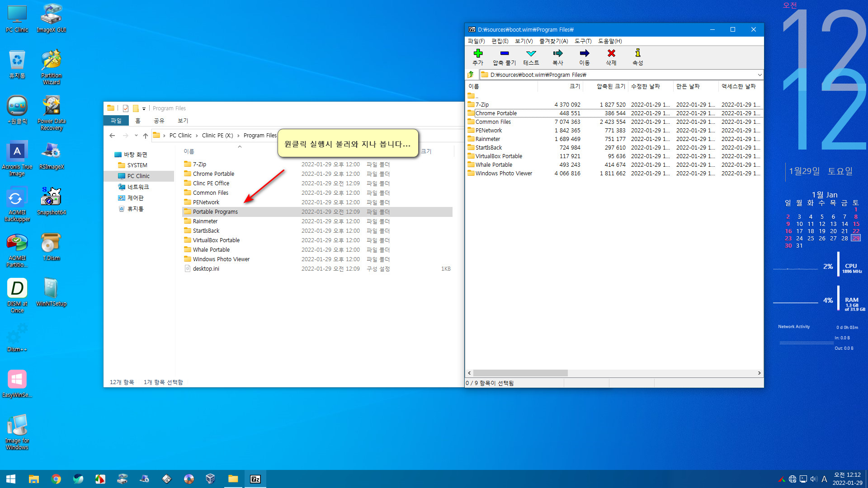The image size is (868, 488).
Task: Open Acronis True Image desktop icon
Action: 17,158
